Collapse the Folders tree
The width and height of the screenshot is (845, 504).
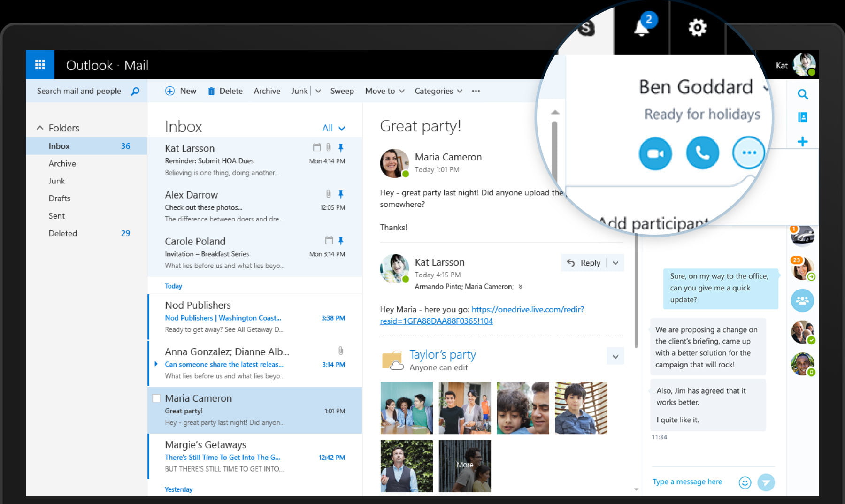click(x=40, y=128)
